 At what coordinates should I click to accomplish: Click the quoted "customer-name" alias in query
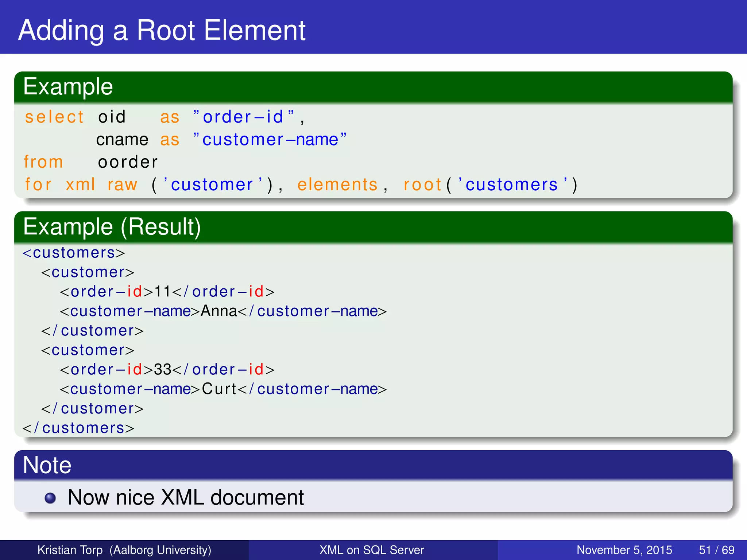[270, 140]
